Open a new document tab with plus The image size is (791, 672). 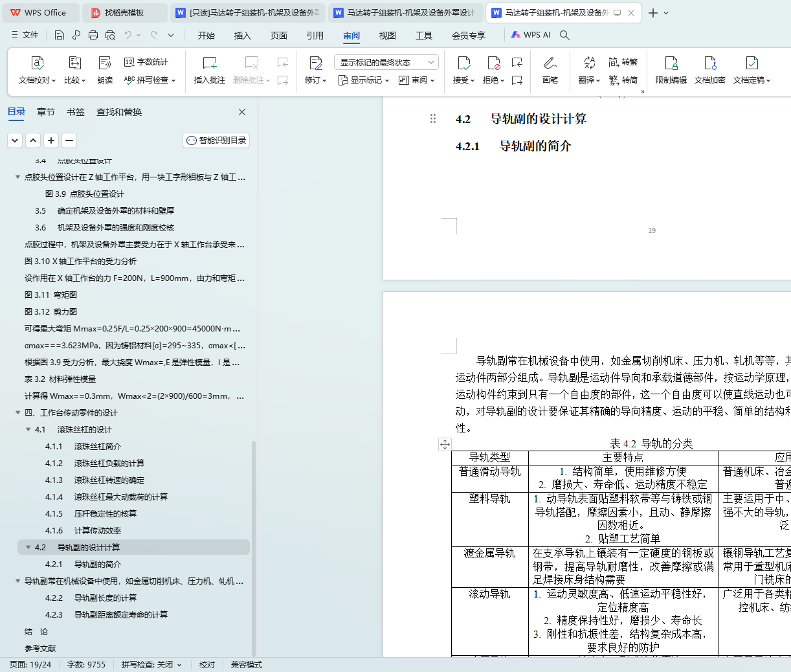(652, 13)
